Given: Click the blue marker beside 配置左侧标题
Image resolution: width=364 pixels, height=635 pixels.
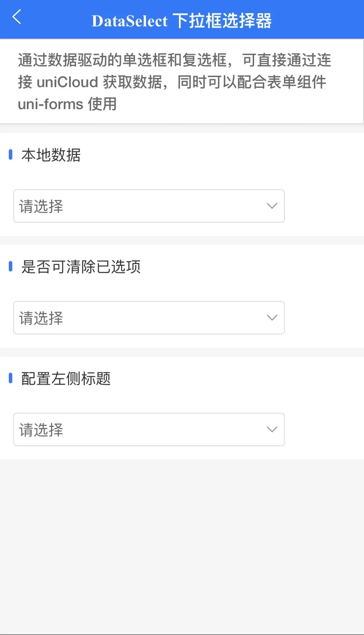Looking at the screenshot, I should (11, 378).
